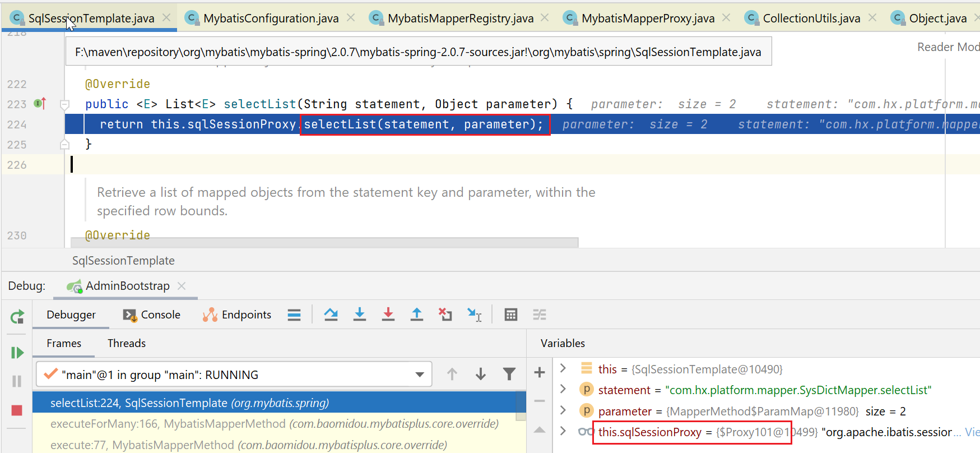
Task: Rerun AdminBootstrap using the rerun icon
Action: click(17, 317)
